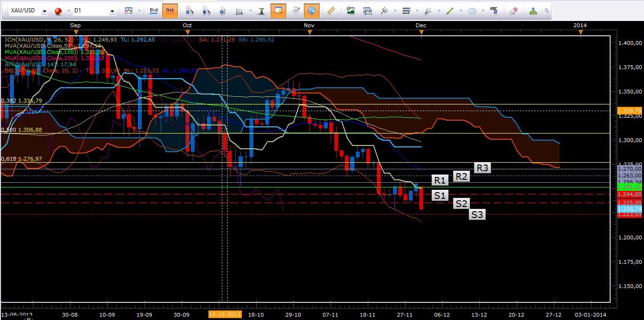Click the highlighted 10-10-2013 date label
Screen dimensions: 644x320
(x=225, y=315)
